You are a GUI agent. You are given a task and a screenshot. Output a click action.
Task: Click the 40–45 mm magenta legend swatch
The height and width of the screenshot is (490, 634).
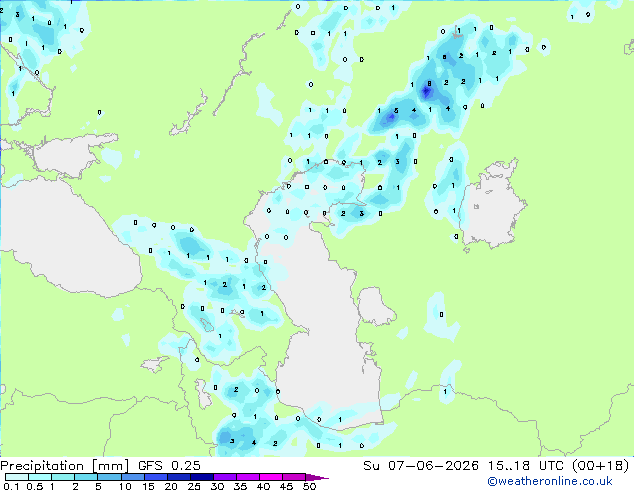pos(271,477)
